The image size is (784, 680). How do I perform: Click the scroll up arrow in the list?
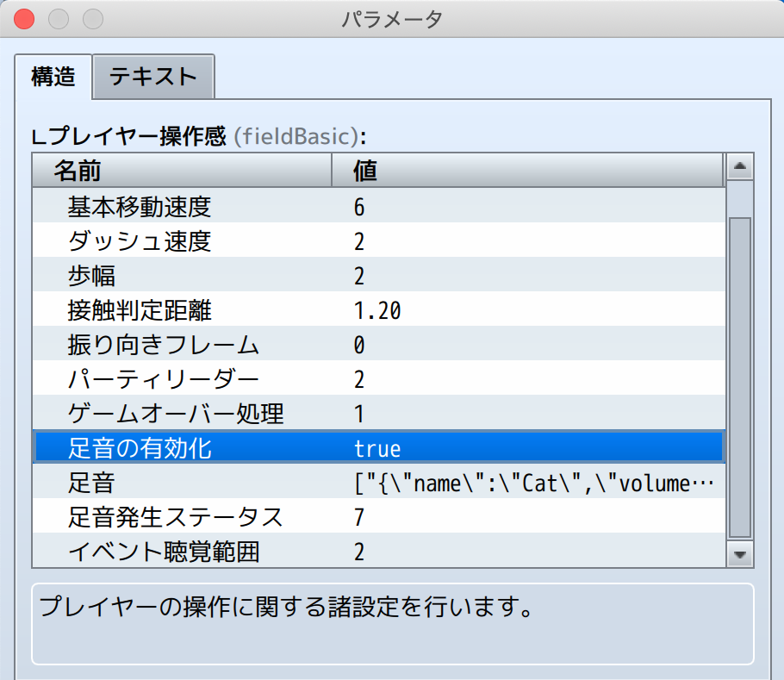pyautogui.click(x=740, y=167)
